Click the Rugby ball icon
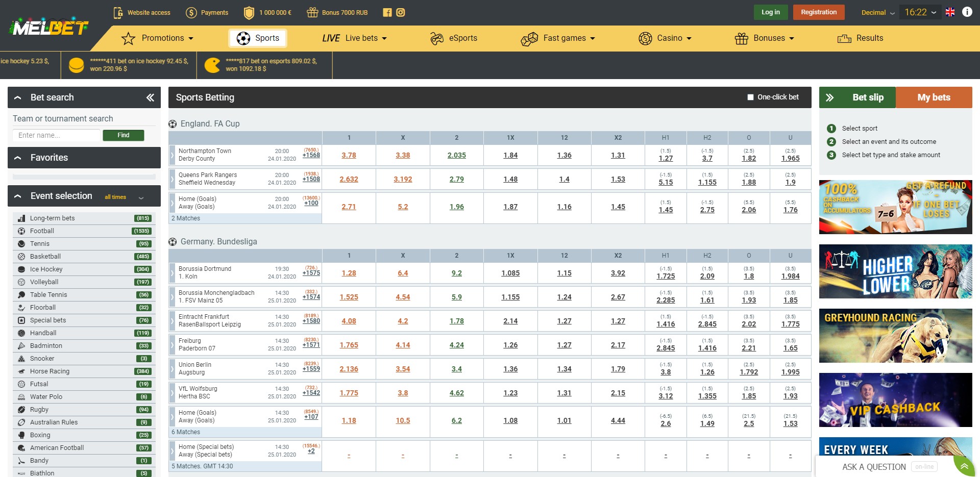The width and height of the screenshot is (980, 477). pos(21,410)
